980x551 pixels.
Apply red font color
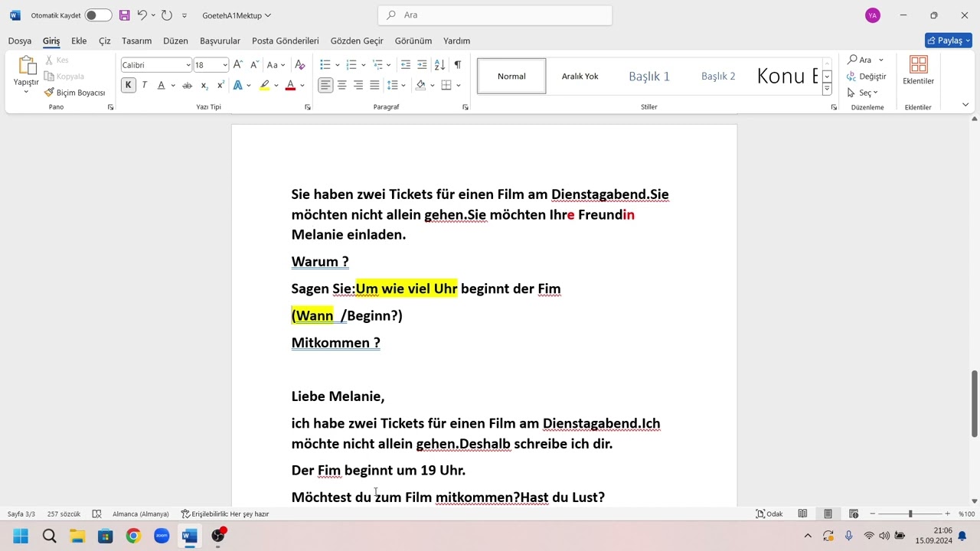(x=290, y=86)
